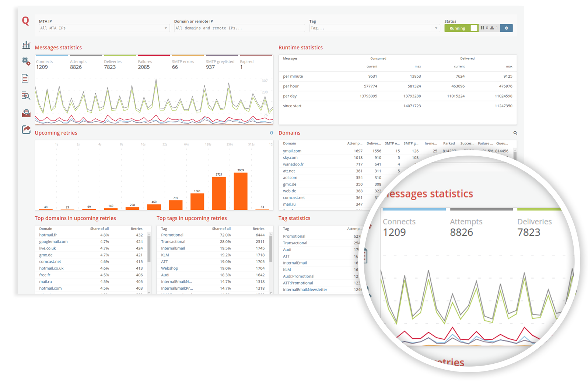Viewport: 588px width, 384px height.
Task: Open sky.com in the Domains table
Action: (290, 158)
